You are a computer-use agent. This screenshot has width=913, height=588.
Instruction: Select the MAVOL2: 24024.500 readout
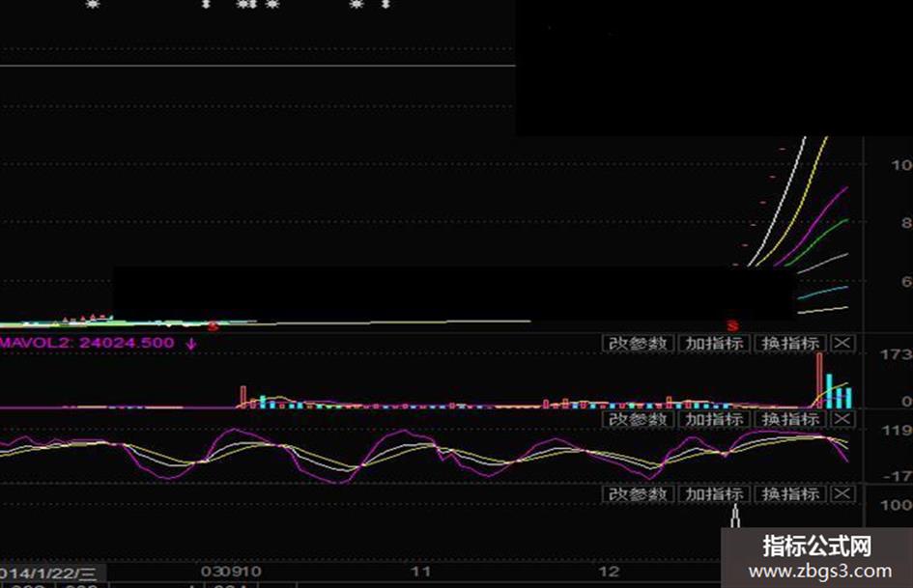(x=87, y=343)
